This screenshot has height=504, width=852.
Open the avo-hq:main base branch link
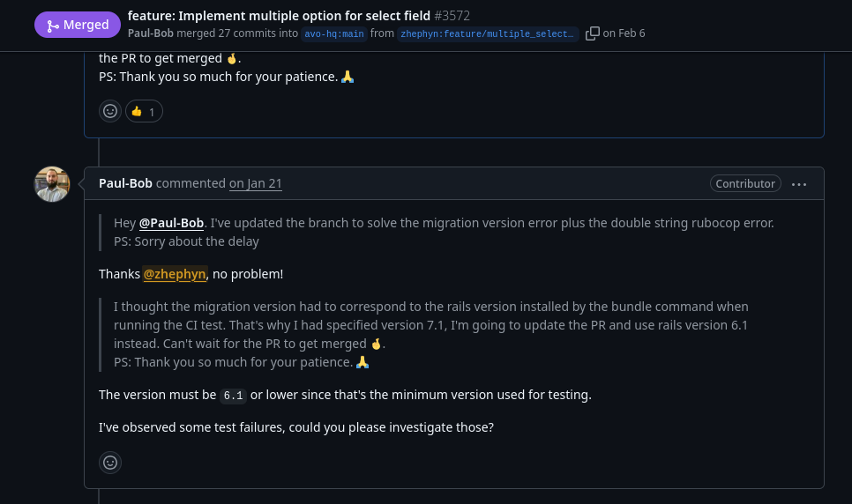(x=334, y=33)
